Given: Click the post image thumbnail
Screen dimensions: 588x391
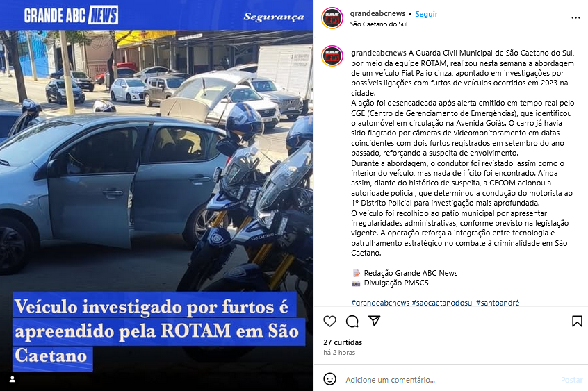Looking at the screenshot, I should click(157, 195).
